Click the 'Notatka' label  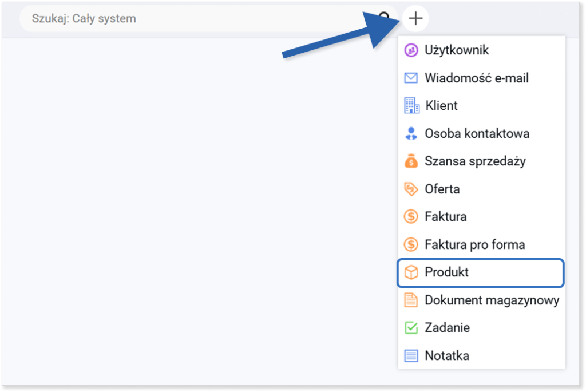click(x=446, y=356)
